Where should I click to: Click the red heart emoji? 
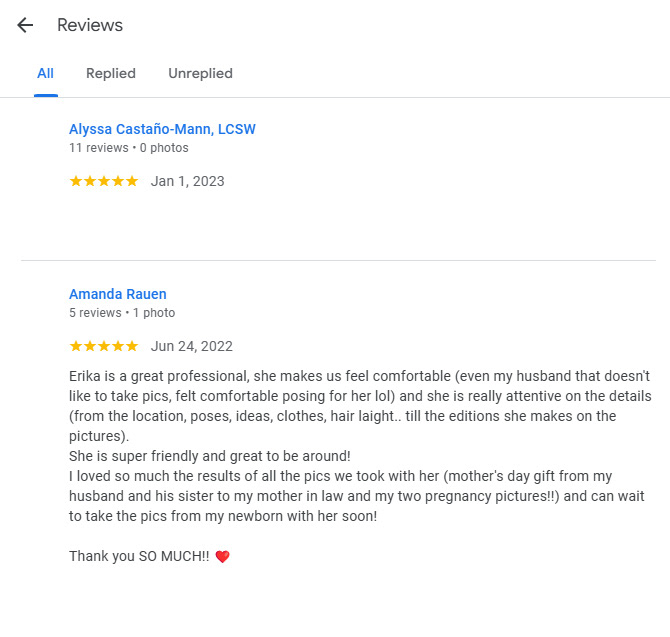coord(222,557)
